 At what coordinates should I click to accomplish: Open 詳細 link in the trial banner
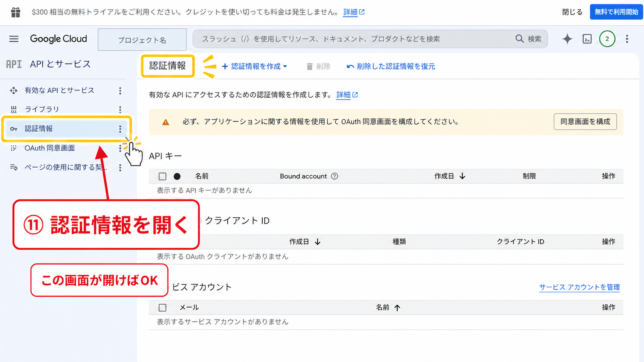point(354,12)
